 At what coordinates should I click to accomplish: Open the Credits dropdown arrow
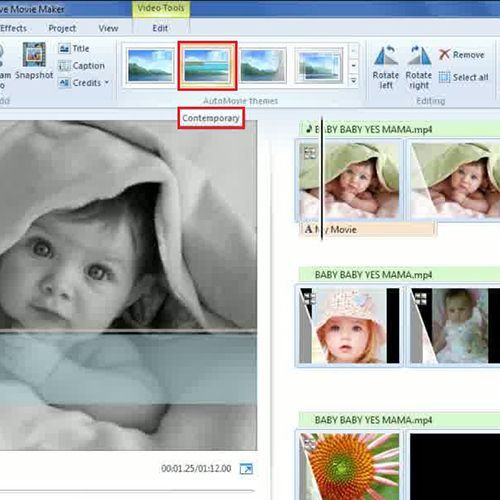107,82
